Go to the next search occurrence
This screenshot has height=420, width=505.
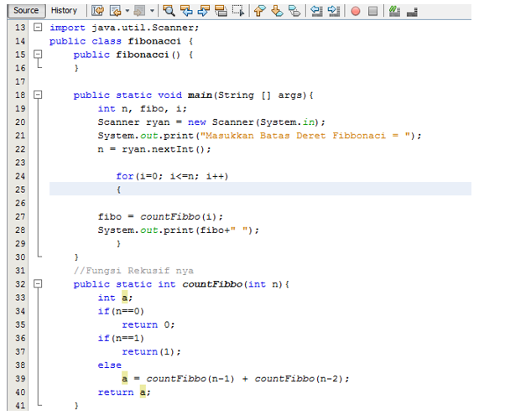[x=203, y=11]
